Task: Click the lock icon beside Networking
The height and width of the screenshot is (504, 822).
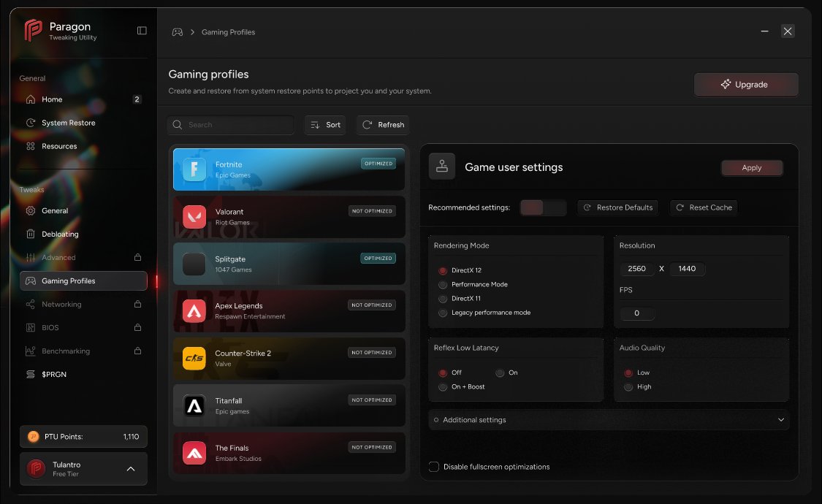Action: coord(137,304)
